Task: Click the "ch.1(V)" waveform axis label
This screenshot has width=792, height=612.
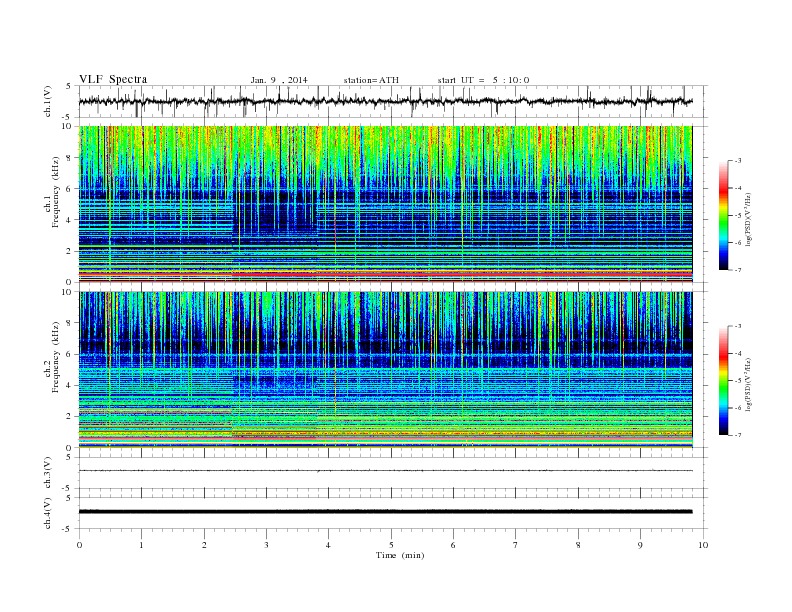Action: pyautogui.click(x=48, y=101)
